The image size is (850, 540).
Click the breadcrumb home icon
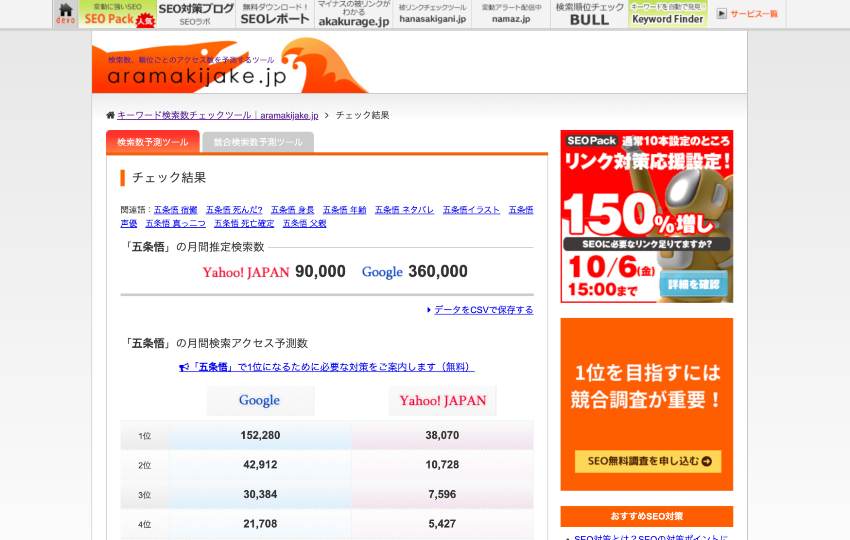111,115
